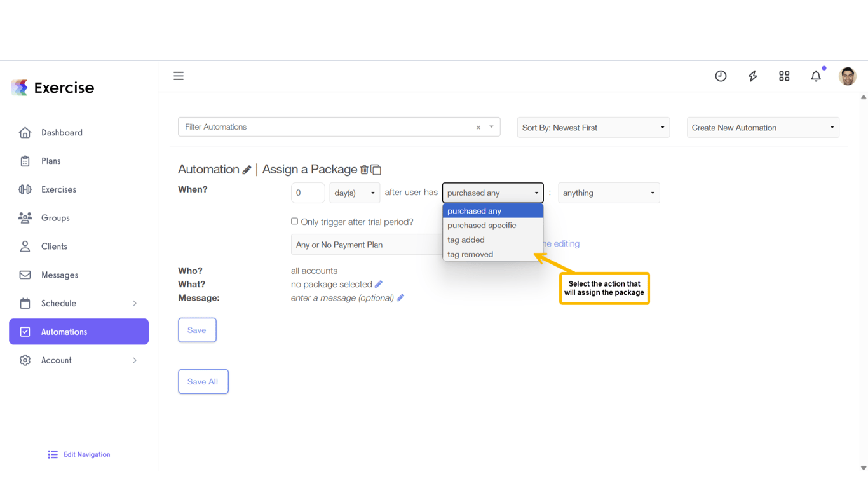
Task: Enable the Only trigger after trial period checkbox
Action: (295, 220)
